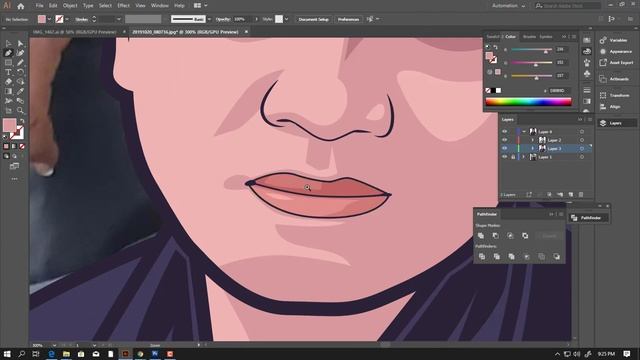640x360 pixels.
Task: Click the Search Adobe Stock field
Action: [568, 6]
